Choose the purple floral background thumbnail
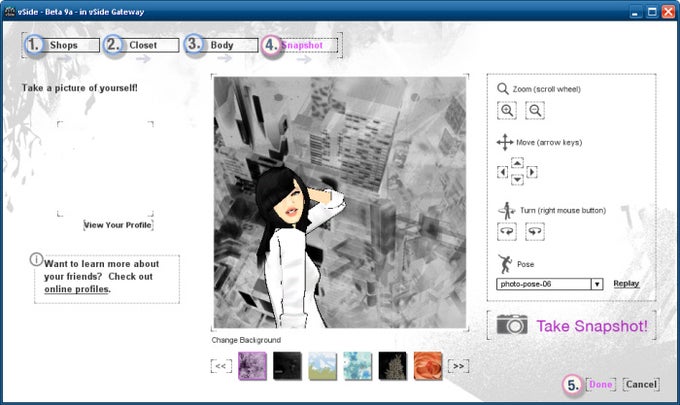 (252, 366)
